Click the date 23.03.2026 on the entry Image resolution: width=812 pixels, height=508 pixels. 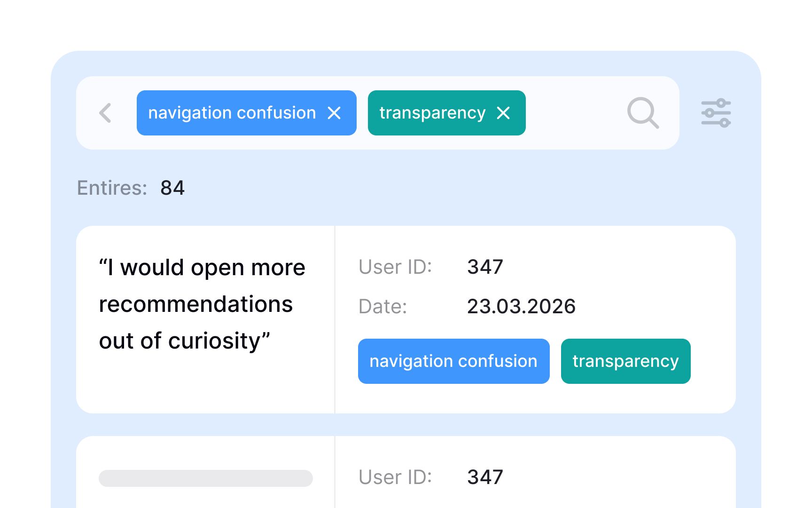pos(521,306)
